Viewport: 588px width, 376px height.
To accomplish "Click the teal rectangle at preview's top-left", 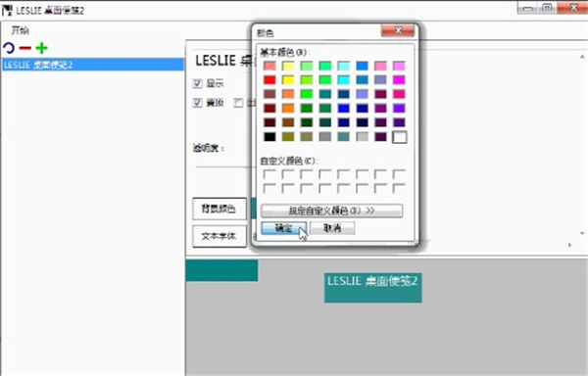I will [221, 270].
